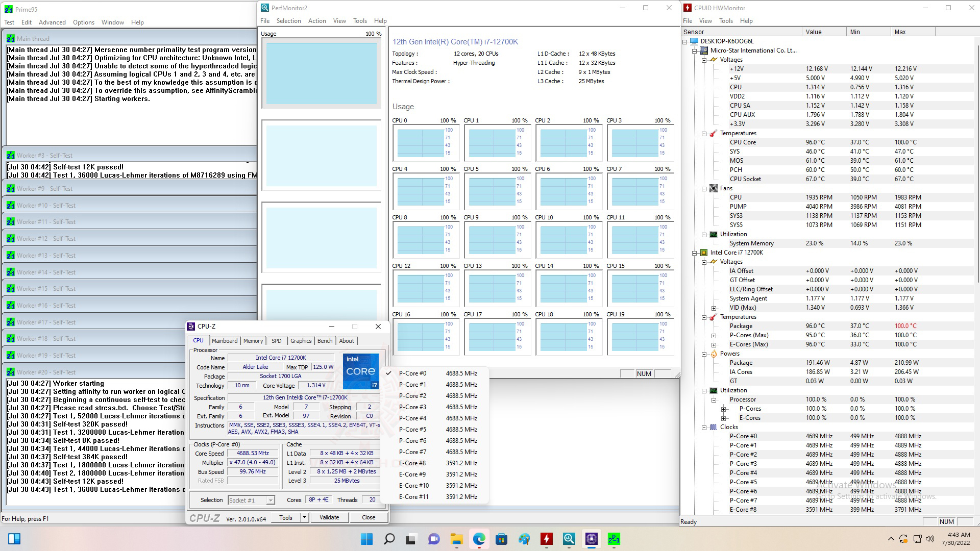Click the HWMonitor lightning bolt taskbar icon
This screenshot has height=551, width=980.
(x=547, y=539)
